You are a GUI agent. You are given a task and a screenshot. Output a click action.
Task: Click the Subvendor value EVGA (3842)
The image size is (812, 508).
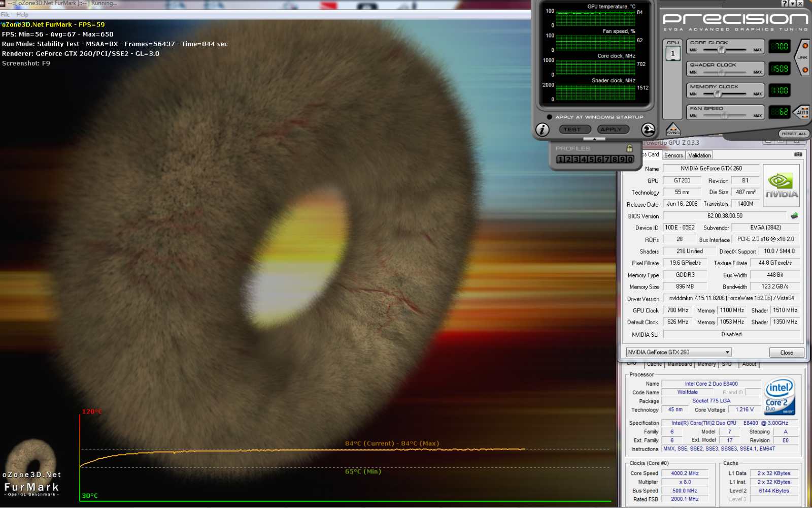[x=765, y=228]
